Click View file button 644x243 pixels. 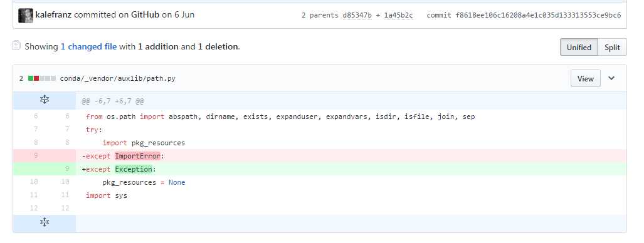click(585, 78)
